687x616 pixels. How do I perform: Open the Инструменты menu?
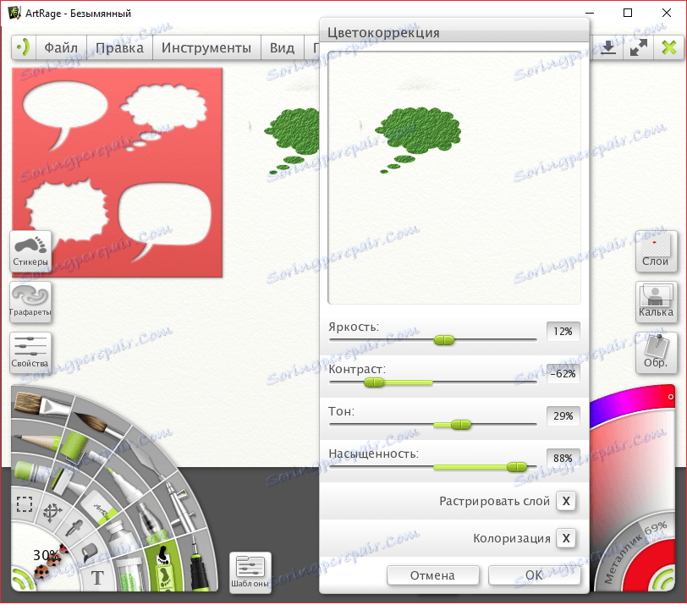(206, 47)
